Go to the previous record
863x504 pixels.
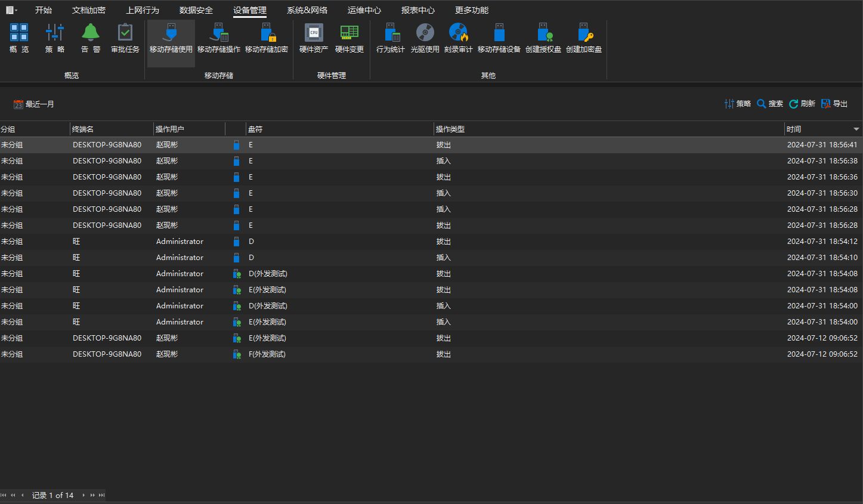(23, 495)
